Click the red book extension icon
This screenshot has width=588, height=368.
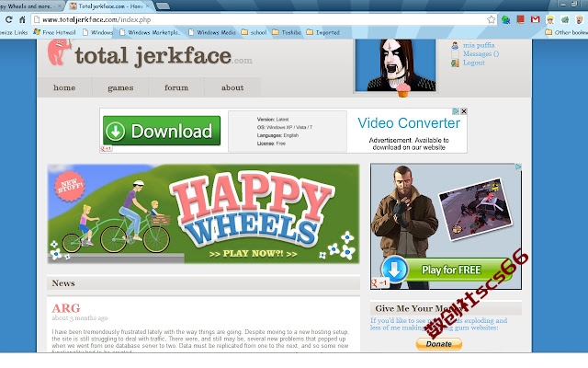click(520, 19)
